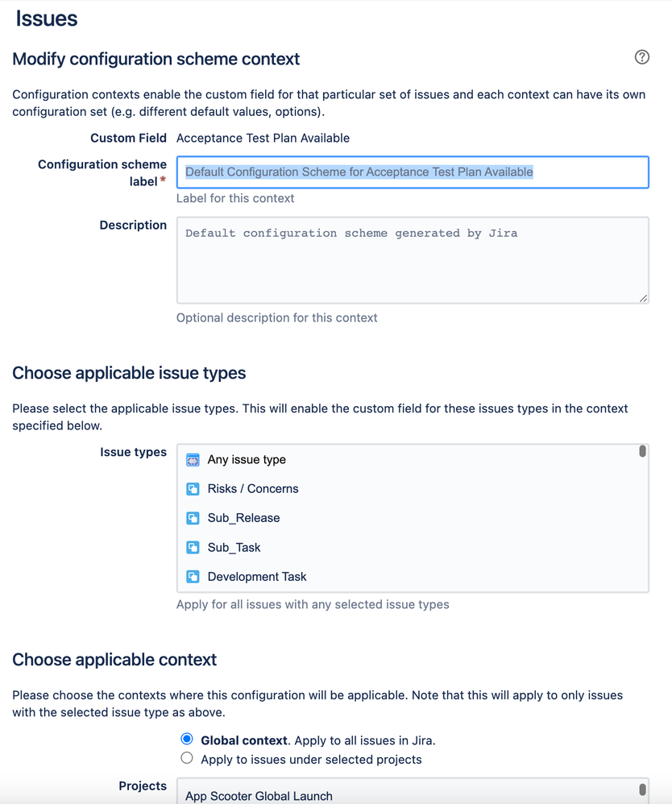Viewport: 672px width, 804px height.
Task: Click the Description textarea resize handle
Action: click(x=643, y=298)
